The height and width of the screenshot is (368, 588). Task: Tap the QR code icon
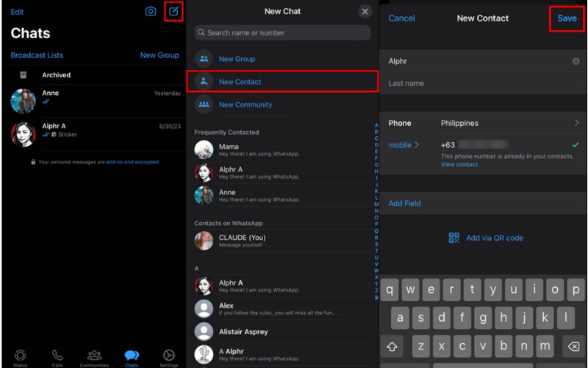[454, 238]
